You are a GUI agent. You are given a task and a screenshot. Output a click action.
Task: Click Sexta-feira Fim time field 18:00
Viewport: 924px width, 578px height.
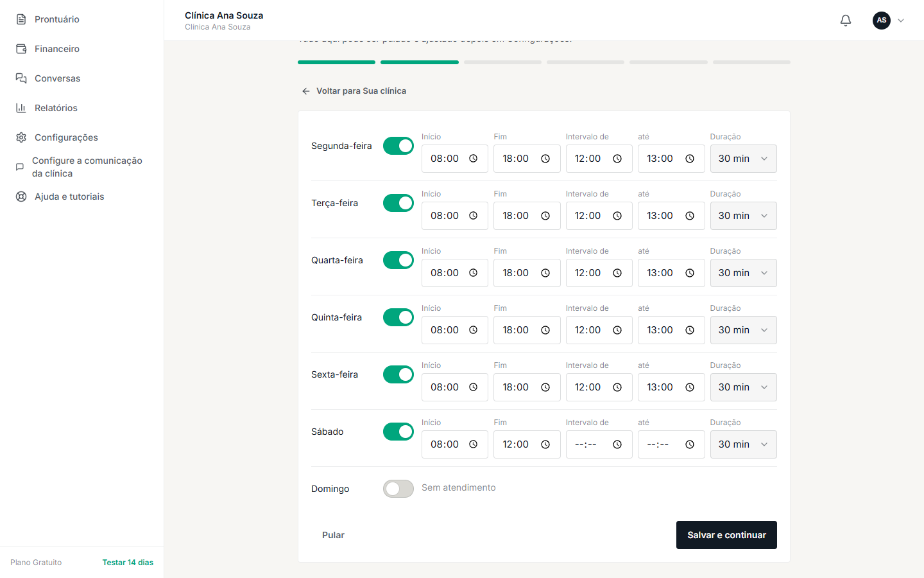pos(527,387)
